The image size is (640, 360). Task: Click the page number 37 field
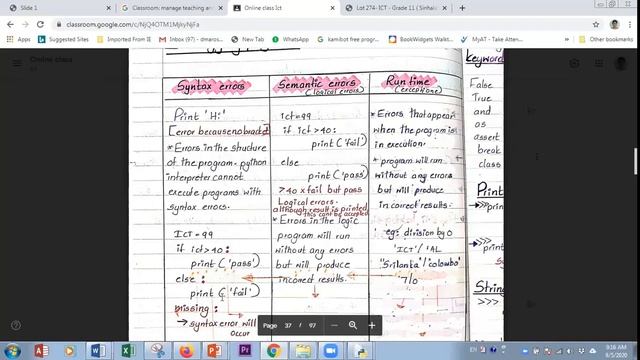click(x=288, y=325)
